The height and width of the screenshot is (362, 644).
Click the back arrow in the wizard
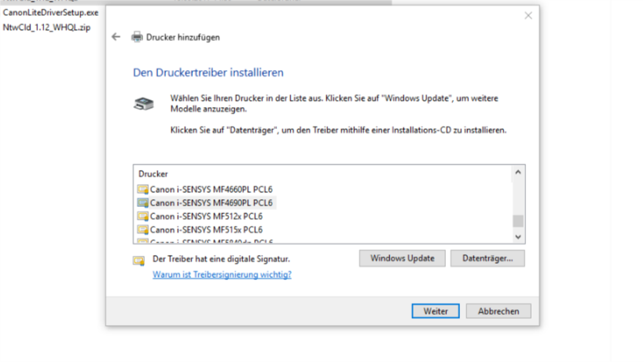click(116, 37)
